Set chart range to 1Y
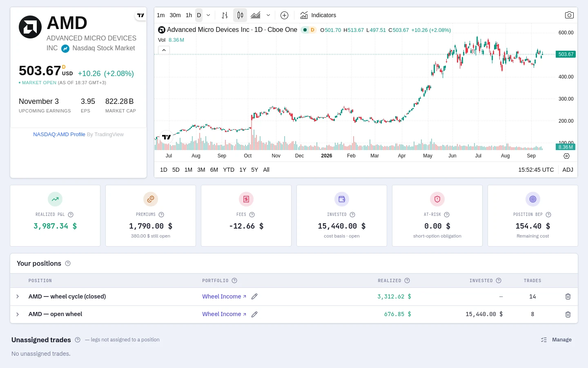 pyautogui.click(x=243, y=170)
